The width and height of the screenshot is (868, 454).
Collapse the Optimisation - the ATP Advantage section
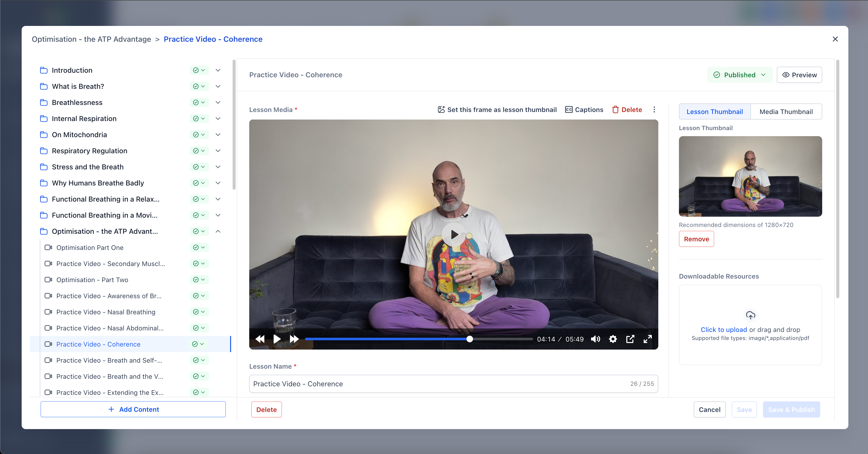(x=218, y=231)
